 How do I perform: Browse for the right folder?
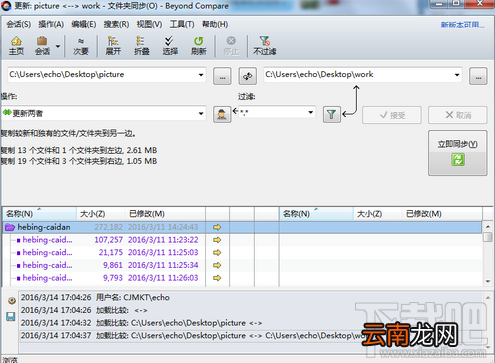pos(478,76)
